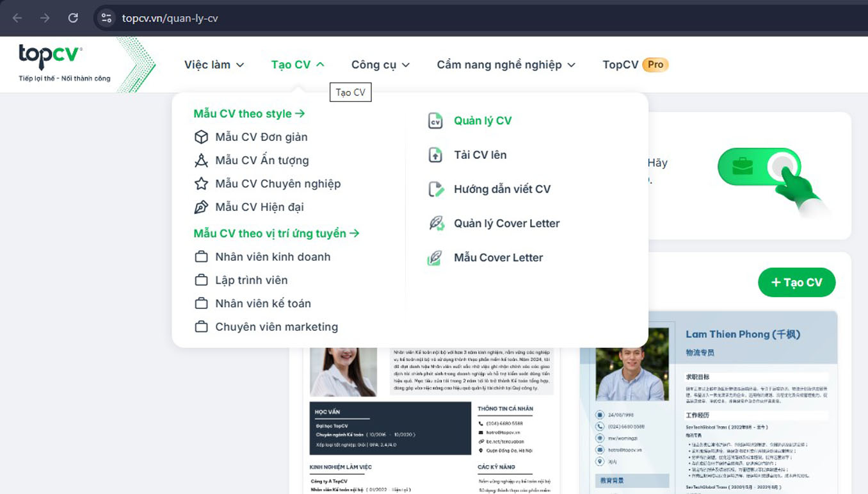Image resolution: width=868 pixels, height=494 pixels.
Task: Click the browser forward arrow
Action: click(45, 18)
